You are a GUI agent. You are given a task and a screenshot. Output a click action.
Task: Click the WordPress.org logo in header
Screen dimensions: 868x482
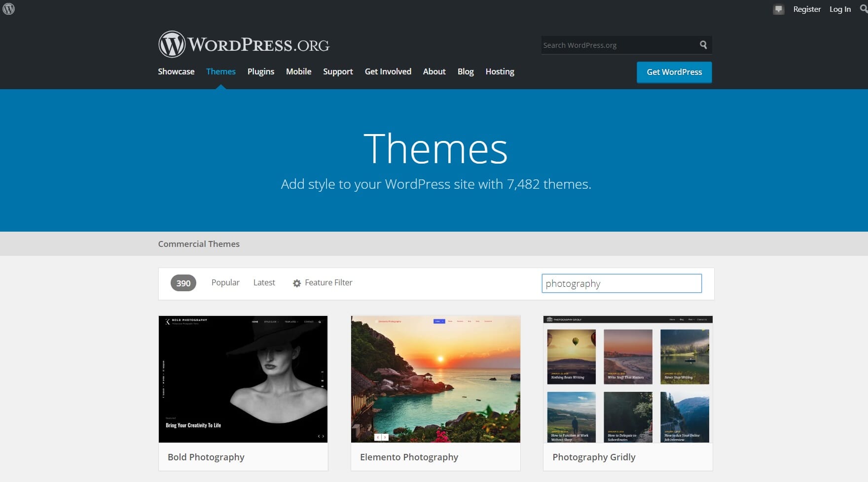pyautogui.click(x=244, y=44)
